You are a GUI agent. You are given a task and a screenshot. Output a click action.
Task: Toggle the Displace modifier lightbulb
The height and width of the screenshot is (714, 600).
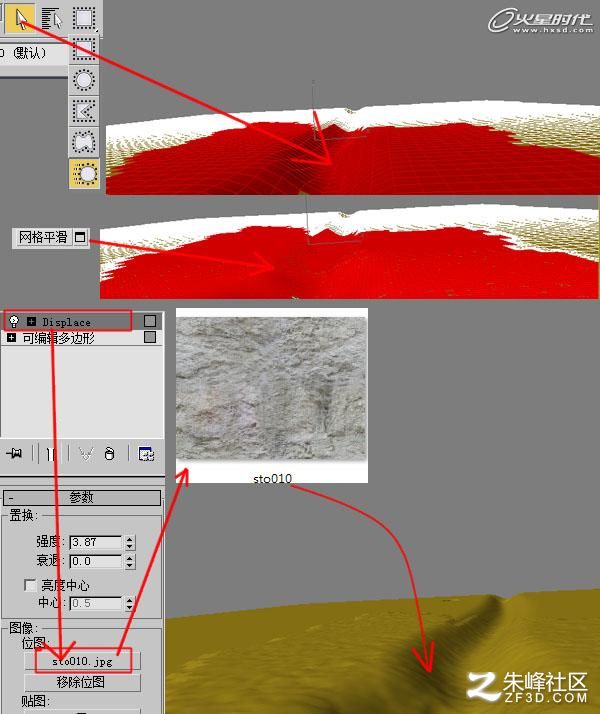14,321
